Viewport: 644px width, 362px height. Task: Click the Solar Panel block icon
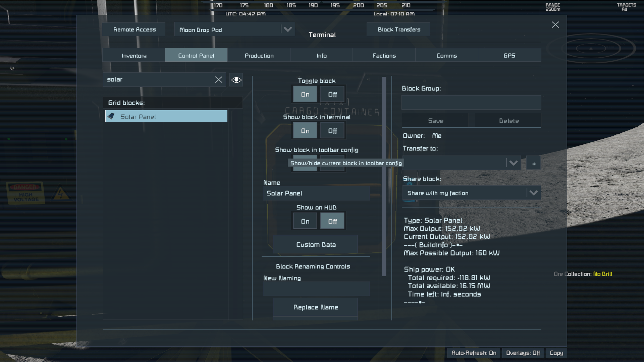click(x=111, y=116)
